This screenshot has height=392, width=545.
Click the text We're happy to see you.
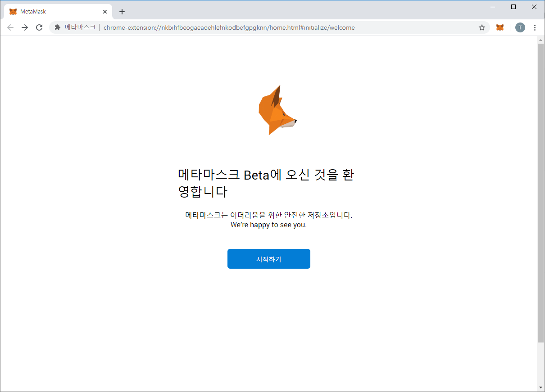268,225
